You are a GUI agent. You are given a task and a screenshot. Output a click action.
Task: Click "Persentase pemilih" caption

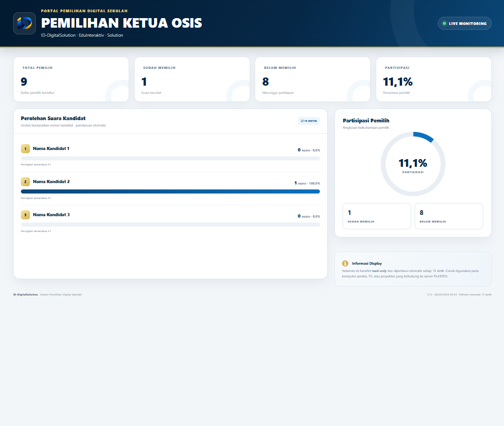coord(396,92)
